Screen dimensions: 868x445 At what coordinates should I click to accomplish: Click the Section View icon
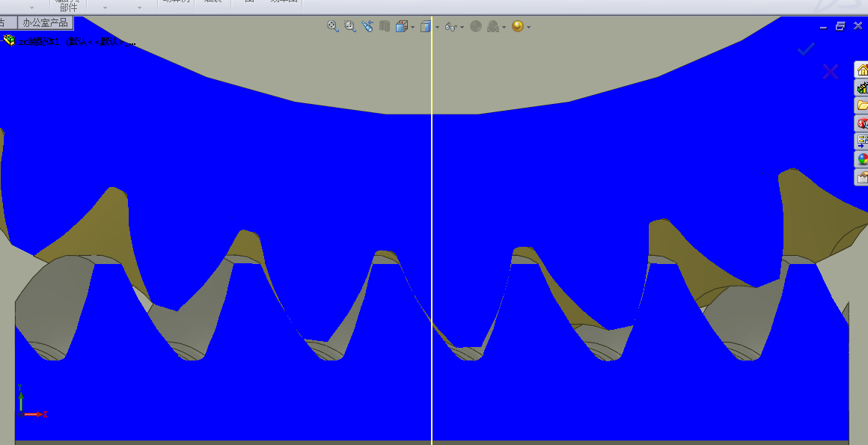[385, 26]
